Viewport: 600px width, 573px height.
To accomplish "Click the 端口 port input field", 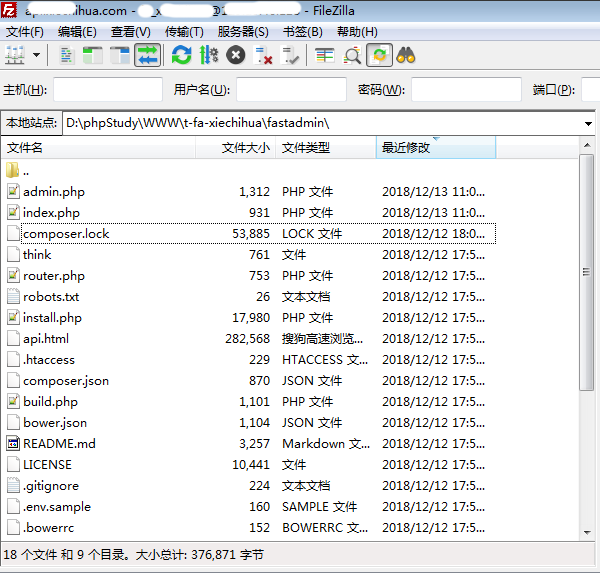I will tap(590, 90).
